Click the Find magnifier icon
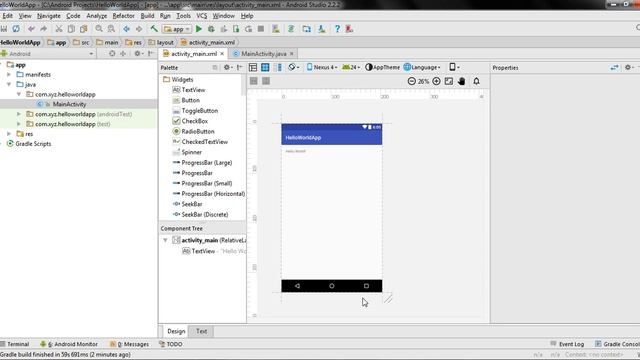 [99, 29]
